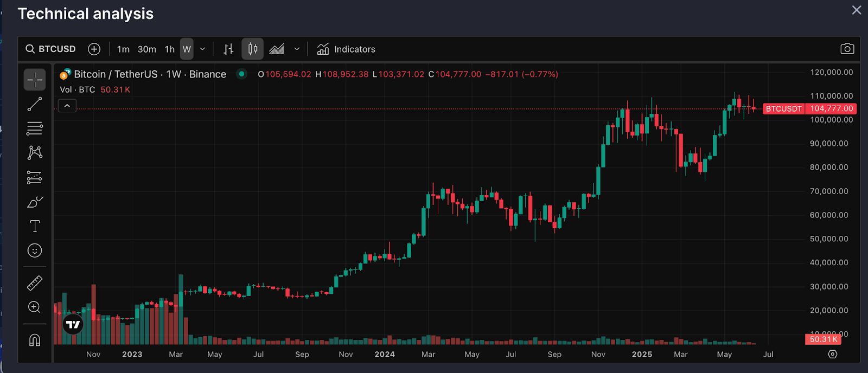Click the zoom in tool
Image resolution: width=868 pixels, height=373 pixels.
[35, 307]
